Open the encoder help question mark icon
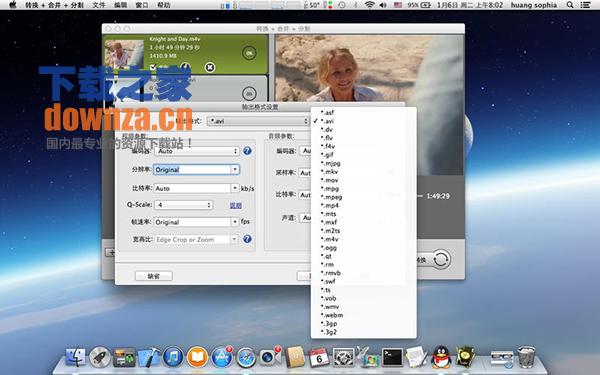 click(x=247, y=151)
